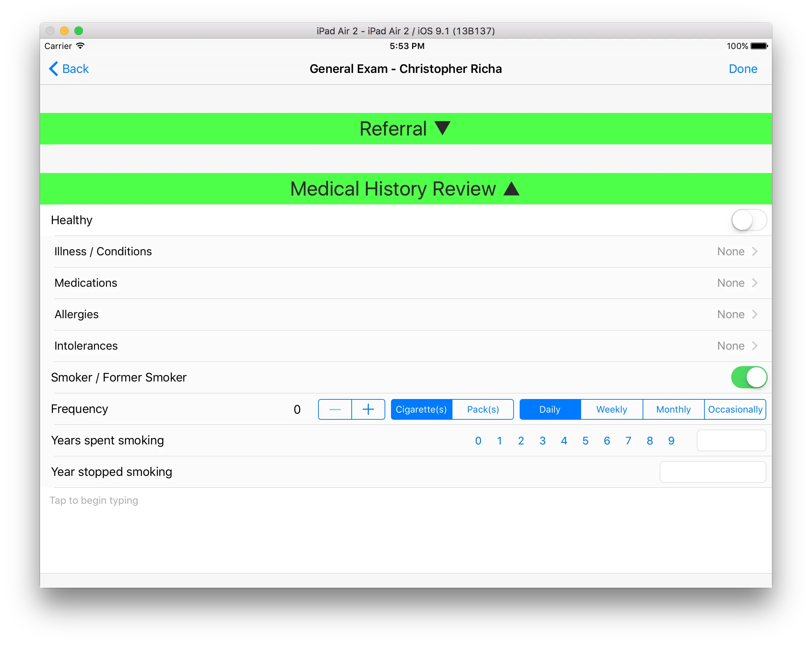Image resolution: width=812 pixels, height=645 pixels.
Task: Open the Medications row
Action: pos(405,283)
